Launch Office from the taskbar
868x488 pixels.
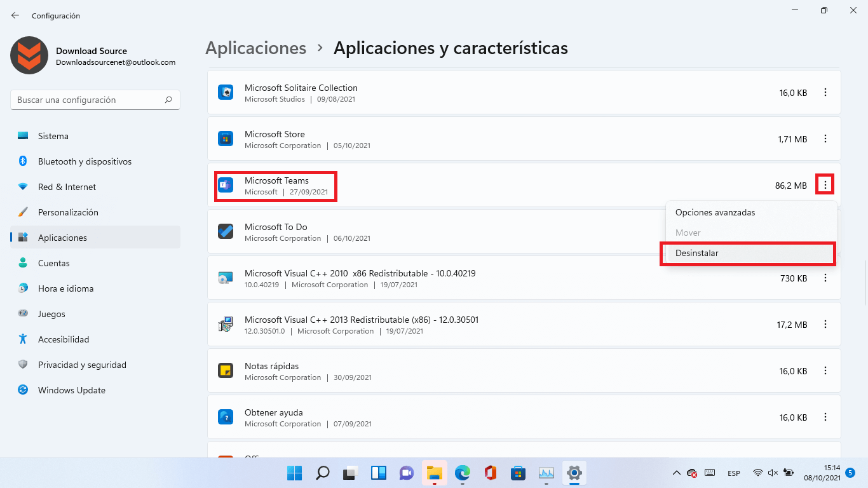pyautogui.click(x=491, y=473)
